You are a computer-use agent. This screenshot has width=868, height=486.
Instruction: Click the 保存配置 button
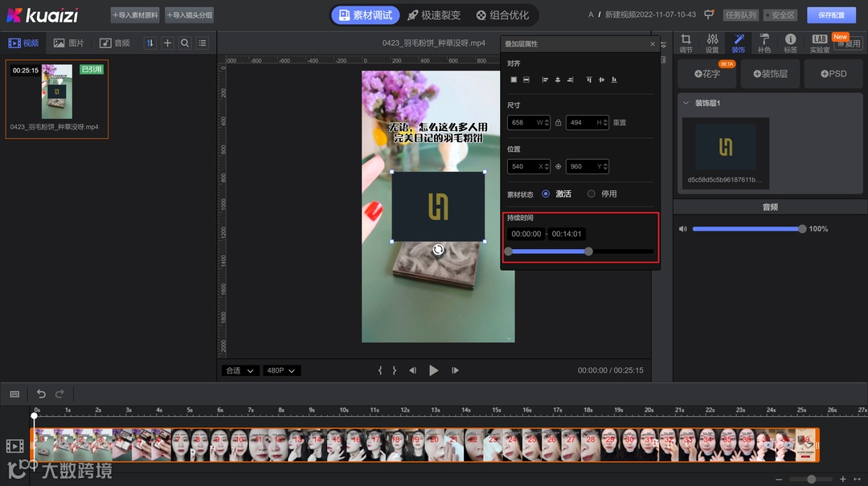coord(831,15)
